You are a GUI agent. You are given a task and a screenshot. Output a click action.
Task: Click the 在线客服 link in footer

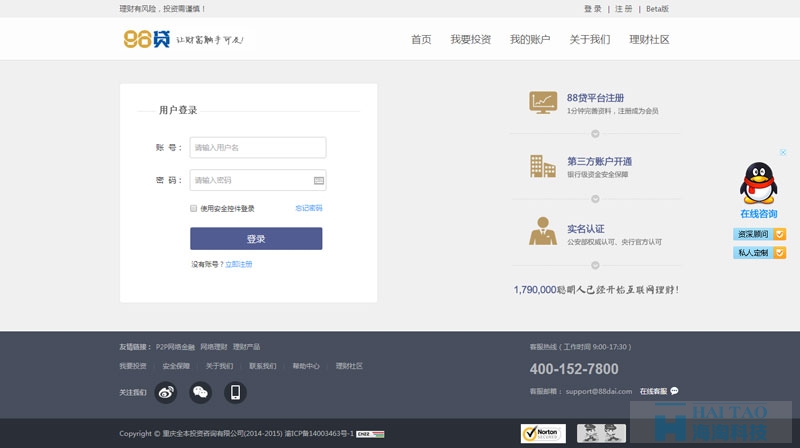coord(654,391)
